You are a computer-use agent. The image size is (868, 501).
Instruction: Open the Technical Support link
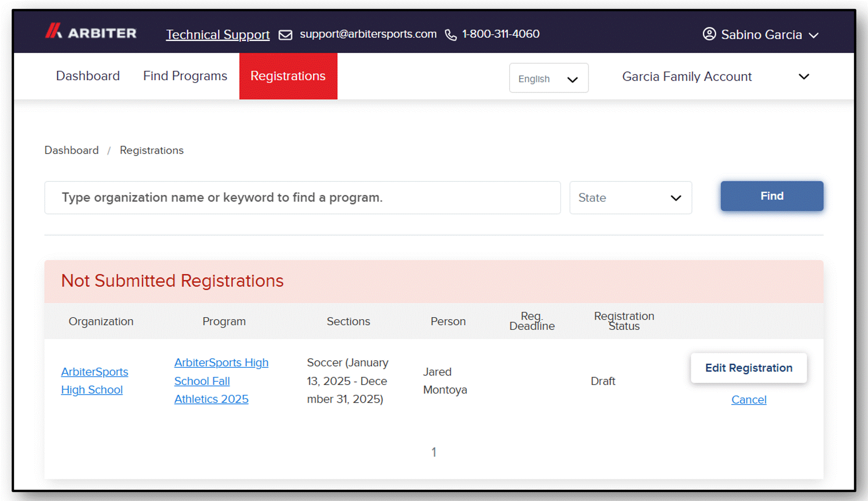coord(218,34)
